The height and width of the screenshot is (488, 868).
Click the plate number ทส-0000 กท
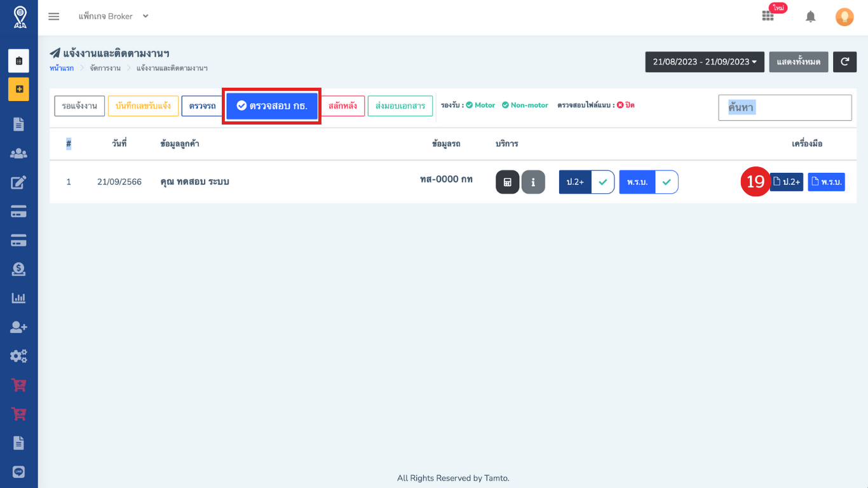[x=446, y=180]
